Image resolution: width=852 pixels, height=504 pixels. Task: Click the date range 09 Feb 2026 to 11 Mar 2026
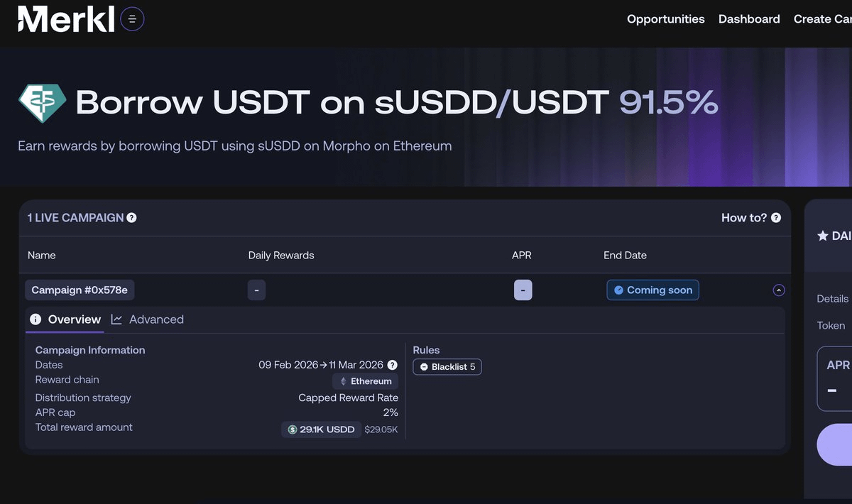click(x=321, y=365)
